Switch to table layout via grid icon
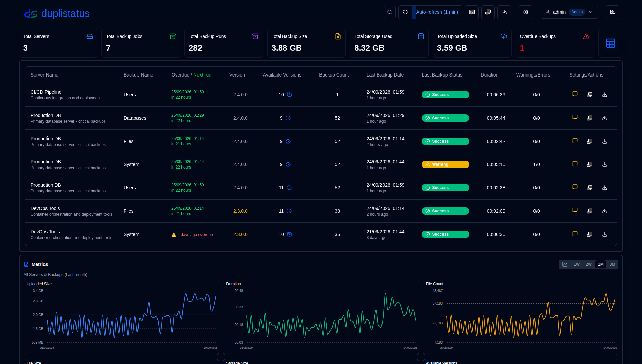The height and width of the screenshot is (364, 642). tap(611, 43)
